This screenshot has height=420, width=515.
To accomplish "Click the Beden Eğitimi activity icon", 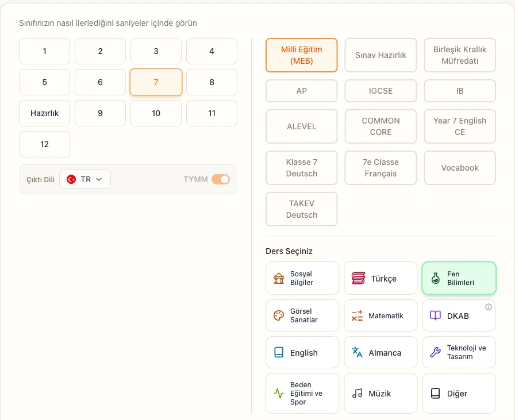I will [x=279, y=393].
